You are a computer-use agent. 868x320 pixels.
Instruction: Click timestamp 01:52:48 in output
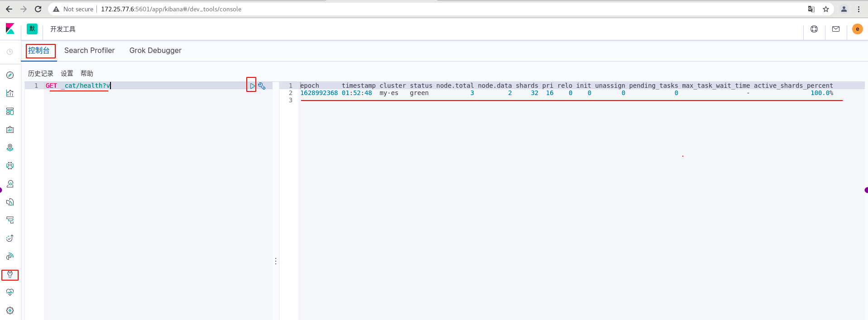(357, 93)
